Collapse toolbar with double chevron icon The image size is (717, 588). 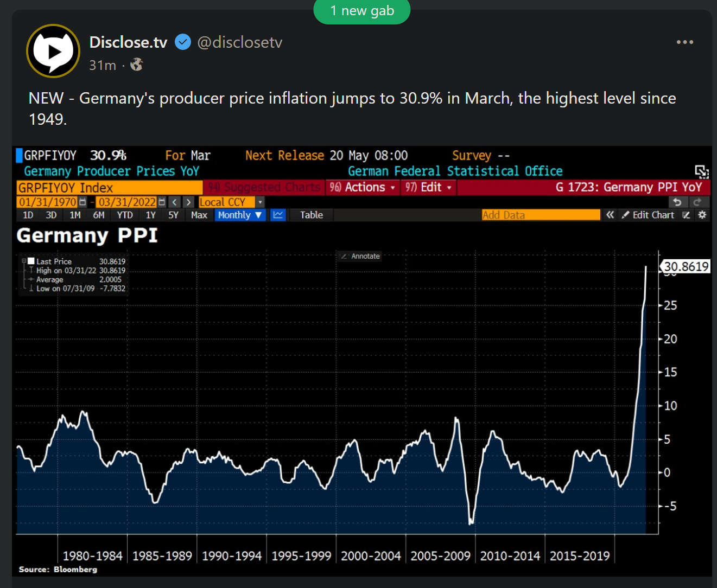[610, 215]
